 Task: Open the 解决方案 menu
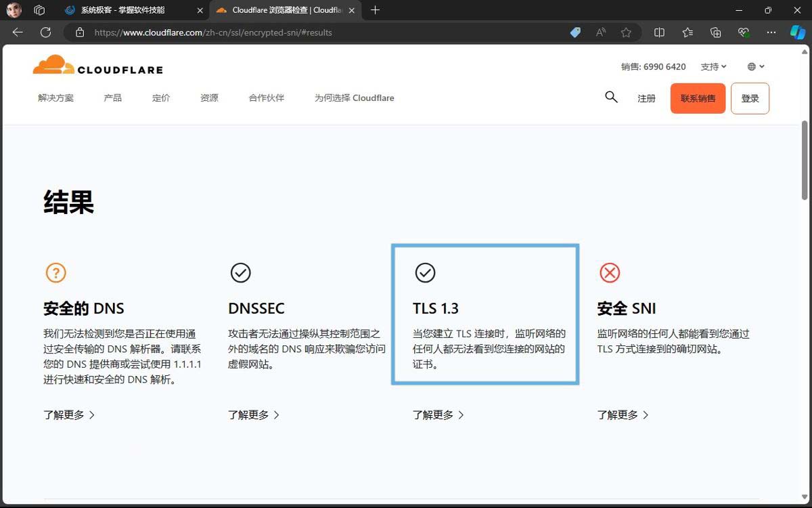(55, 98)
